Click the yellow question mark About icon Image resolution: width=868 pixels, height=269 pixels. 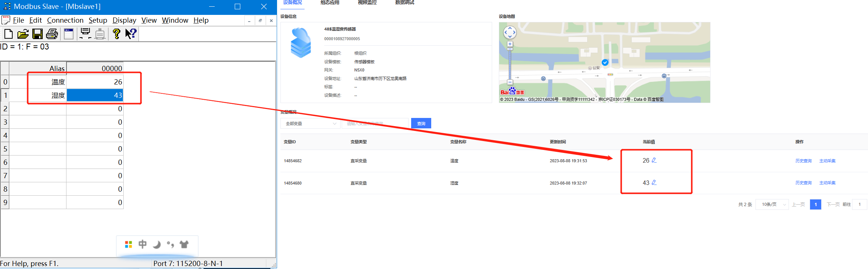point(116,34)
